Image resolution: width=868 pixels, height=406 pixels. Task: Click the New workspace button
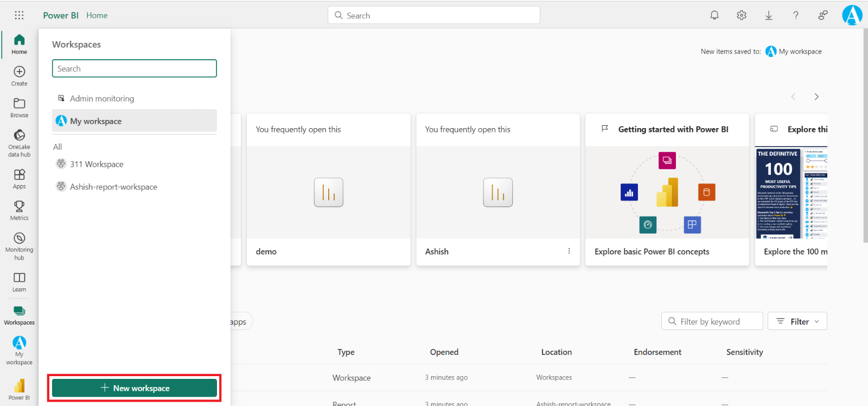[135, 388]
